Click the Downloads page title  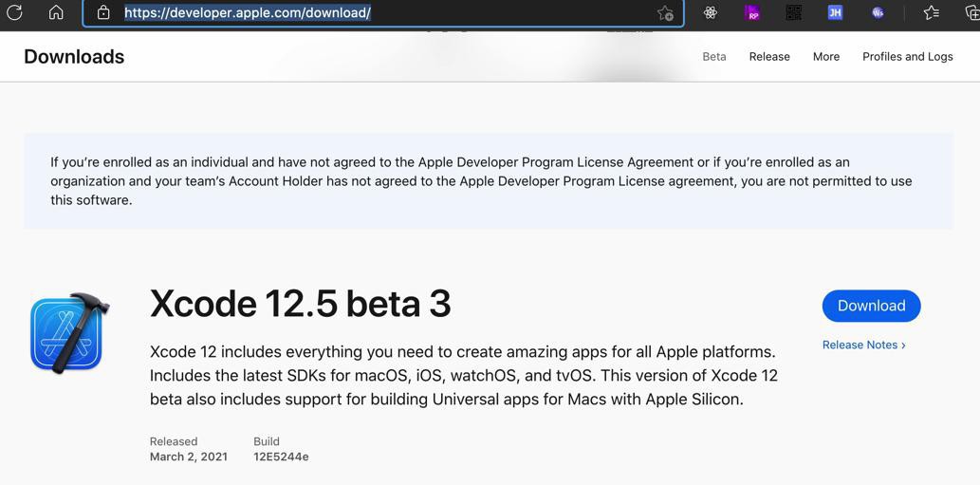tap(74, 57)
